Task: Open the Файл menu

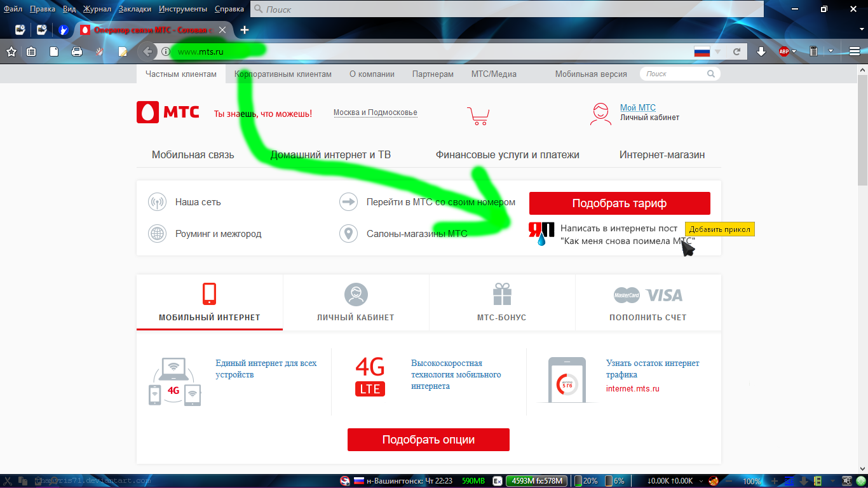Action: (x=13, y=9)
